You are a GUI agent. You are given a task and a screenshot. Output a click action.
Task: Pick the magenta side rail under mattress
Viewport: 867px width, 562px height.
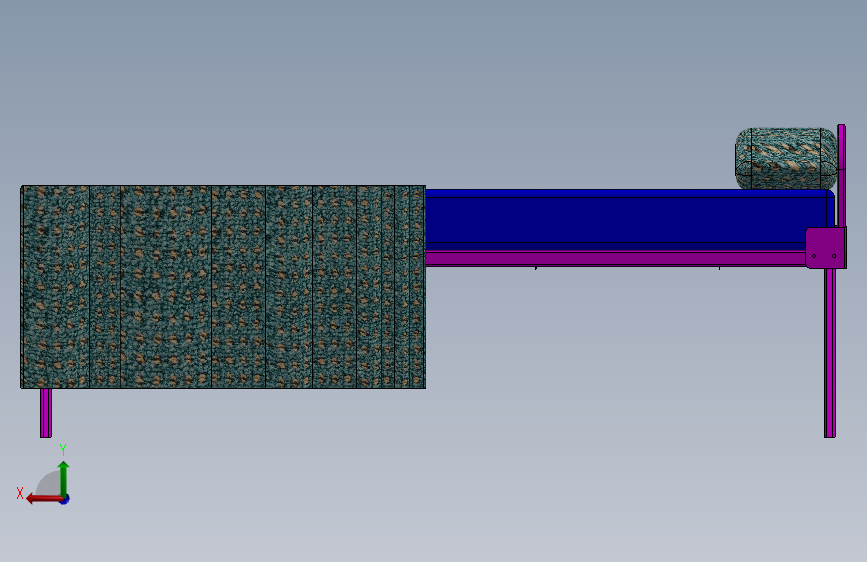click(x=615, y=259)
